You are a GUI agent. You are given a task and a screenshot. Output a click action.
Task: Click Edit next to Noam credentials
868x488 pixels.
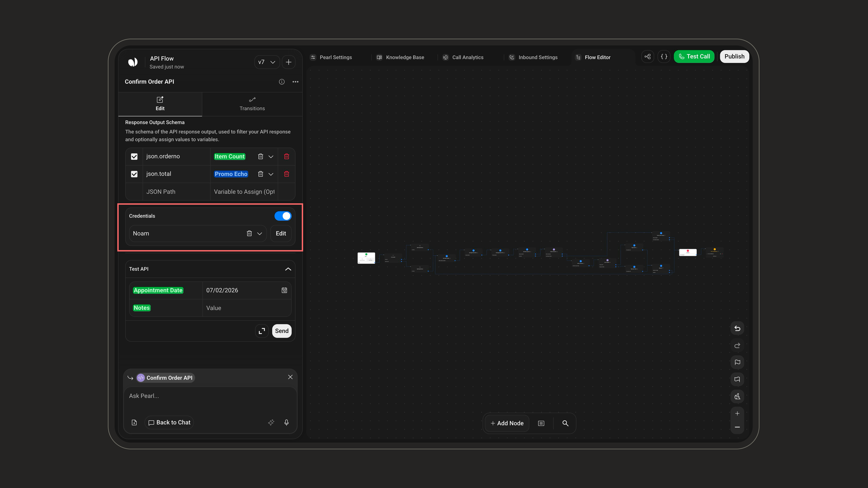pos(281,233)
